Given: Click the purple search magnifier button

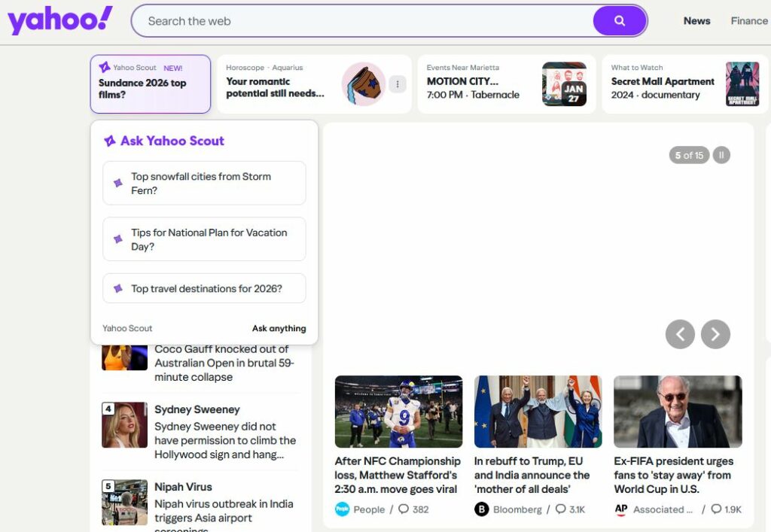Looking at the screenshot, I should 619,21.
